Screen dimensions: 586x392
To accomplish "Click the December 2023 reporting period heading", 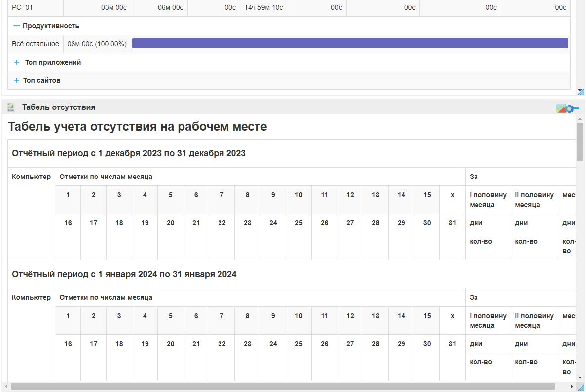I will click(x=129, y=153).
